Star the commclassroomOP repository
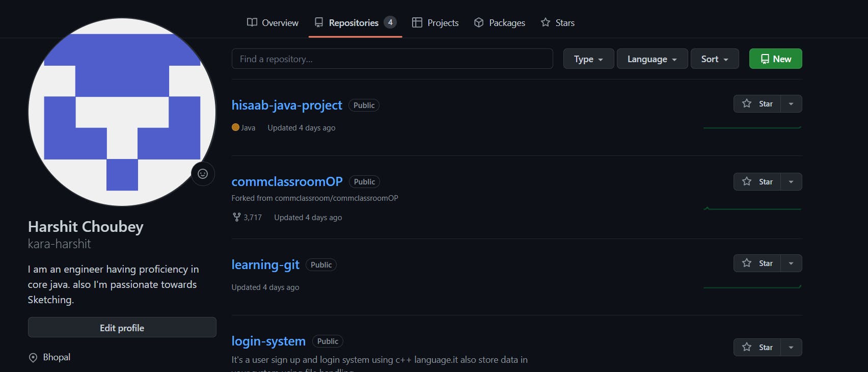Screen dimensions: 868x372 [757, 181]
